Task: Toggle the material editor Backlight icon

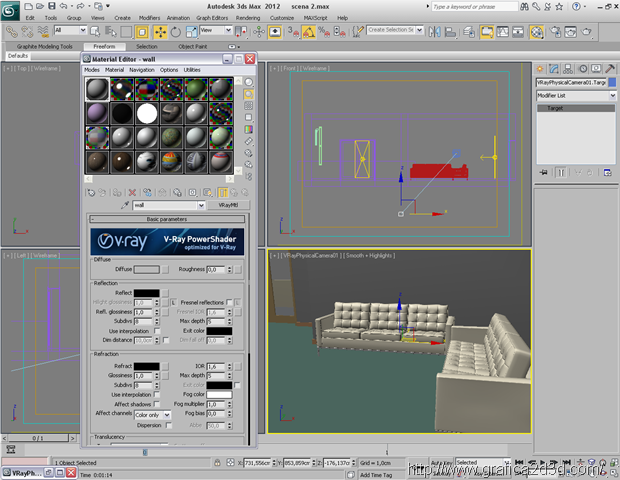Action: [x=249, y=94]
